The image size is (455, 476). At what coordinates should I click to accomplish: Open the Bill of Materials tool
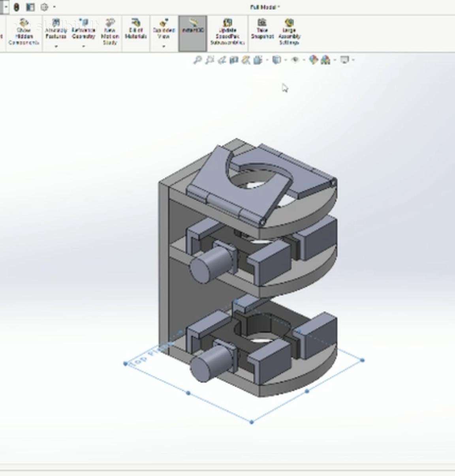(x=136, y=29)
